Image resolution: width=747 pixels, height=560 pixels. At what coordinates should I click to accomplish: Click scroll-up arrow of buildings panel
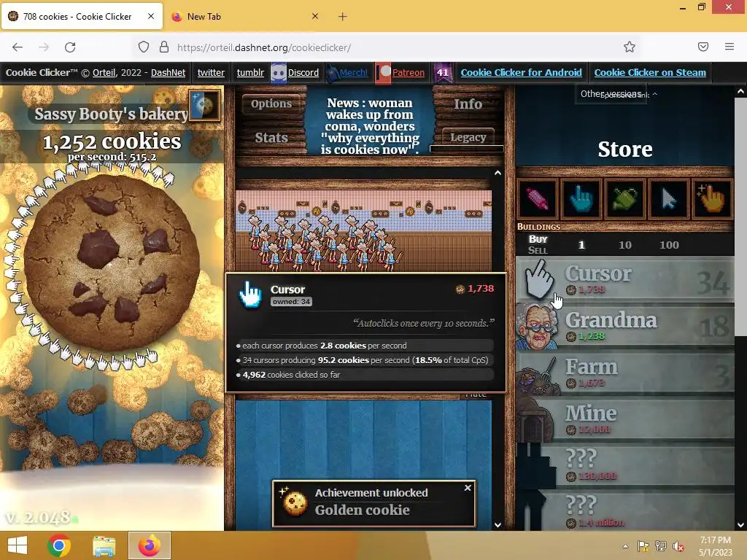click(x=498, y=173)
